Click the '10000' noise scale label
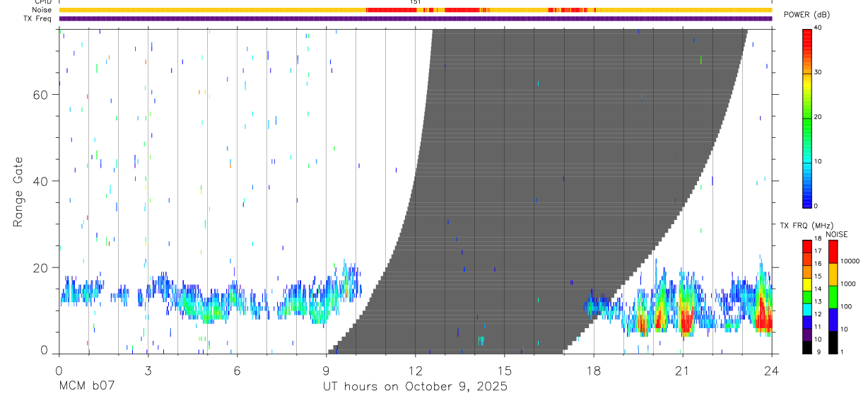Screen dimensions: 868x401 click(x=850, y=262)
